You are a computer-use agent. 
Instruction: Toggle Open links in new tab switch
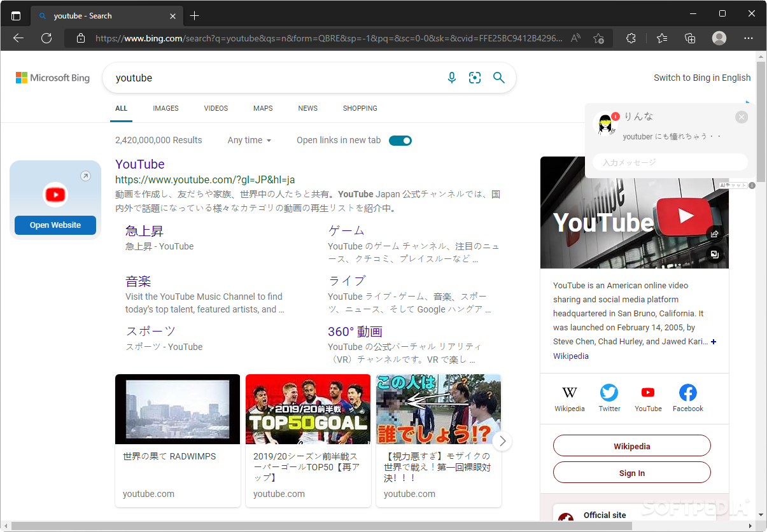point(400,141)
